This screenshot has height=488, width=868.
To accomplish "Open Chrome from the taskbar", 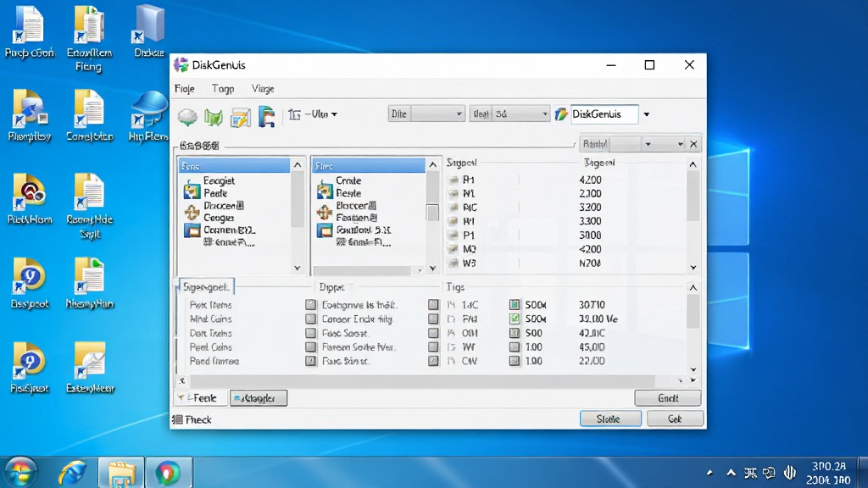I will point(169,473).
